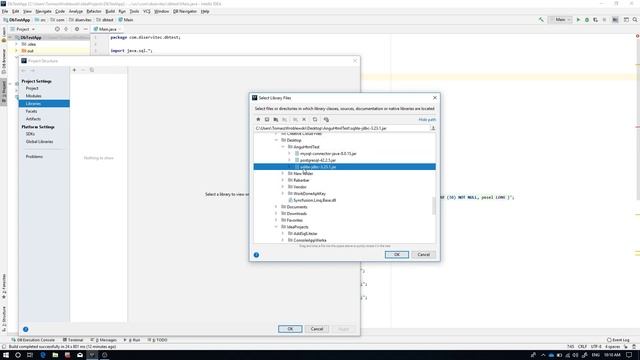
Task: Click the Run with coverage icon
Action: pyautogui.click(x=596, y=20)
